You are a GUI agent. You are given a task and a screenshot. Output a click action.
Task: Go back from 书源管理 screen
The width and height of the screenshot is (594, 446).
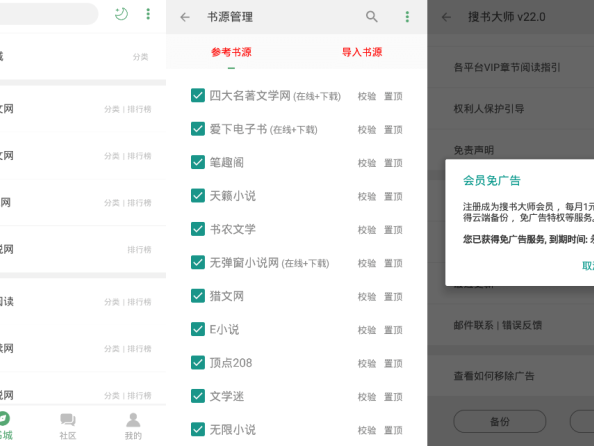click(x=185, y=17)
